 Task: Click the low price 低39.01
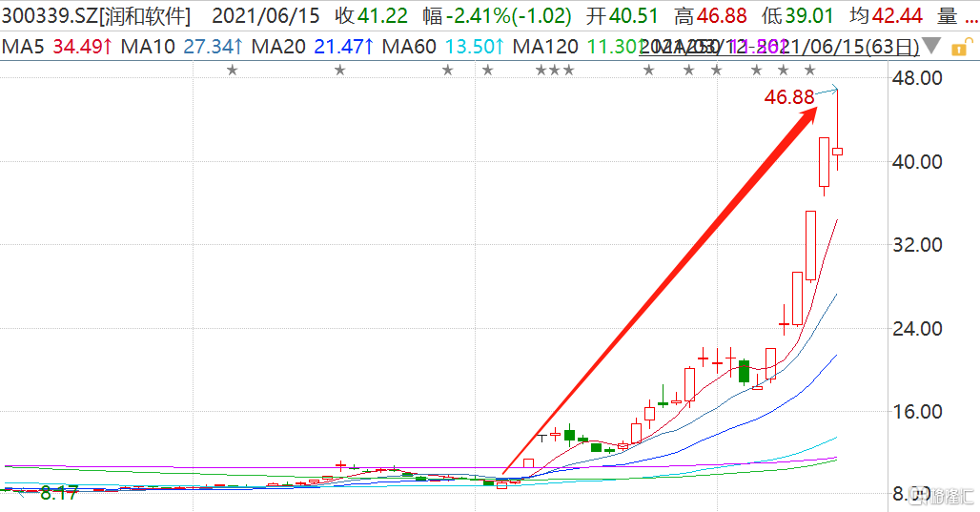pos(798,15)
